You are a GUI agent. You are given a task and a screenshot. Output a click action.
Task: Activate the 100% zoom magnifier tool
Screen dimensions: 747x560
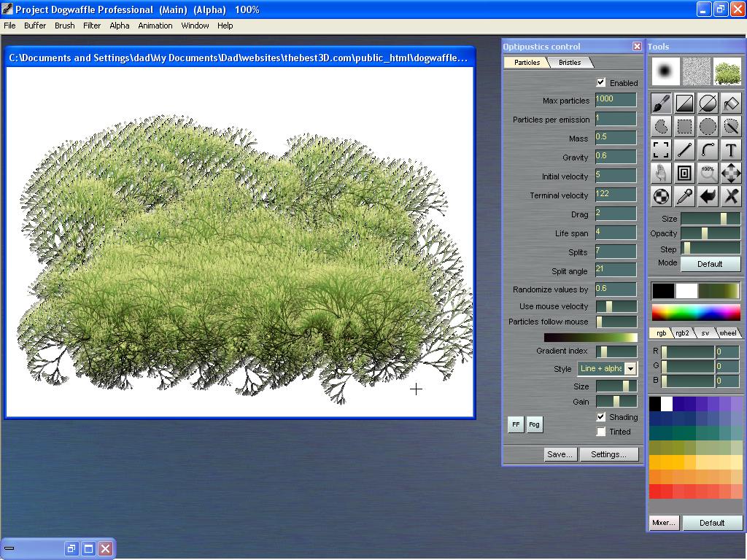(x=708, y=174)
